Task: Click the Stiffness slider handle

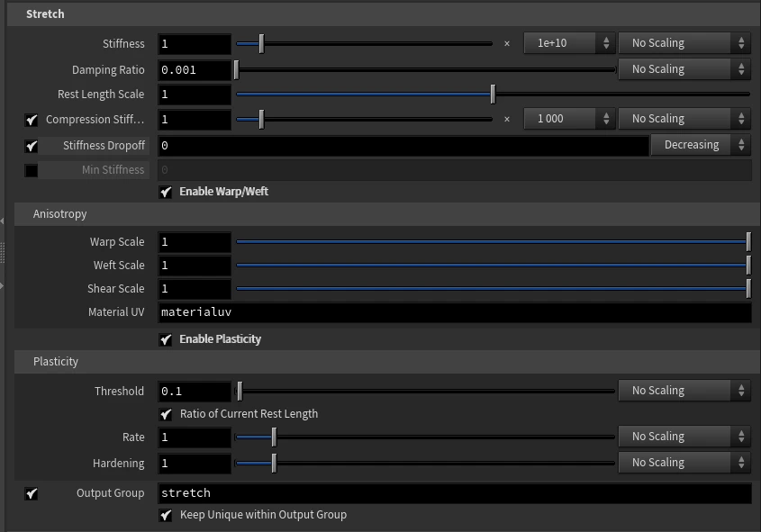Action: point(261,43)
